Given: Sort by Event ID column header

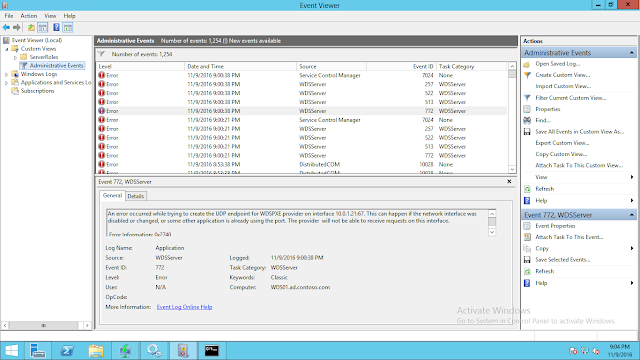Looking at the screenshot, I should (x=401, y=67).
